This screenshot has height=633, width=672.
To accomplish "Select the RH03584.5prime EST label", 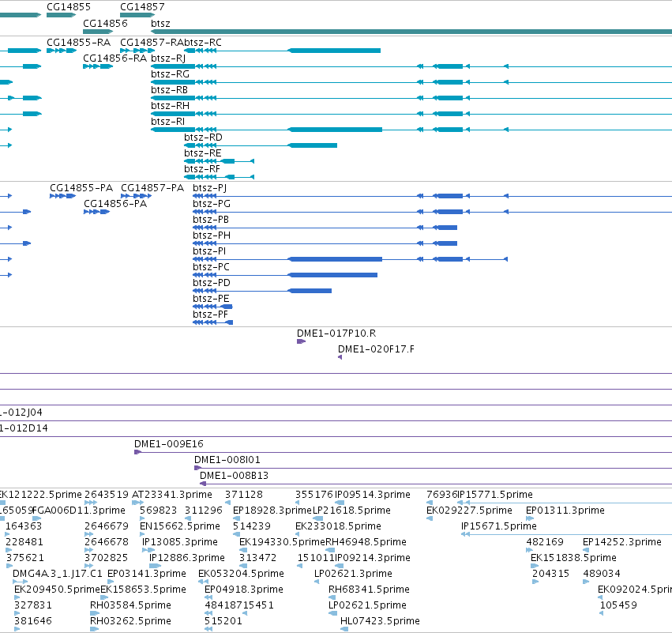I will pos(130,605).
